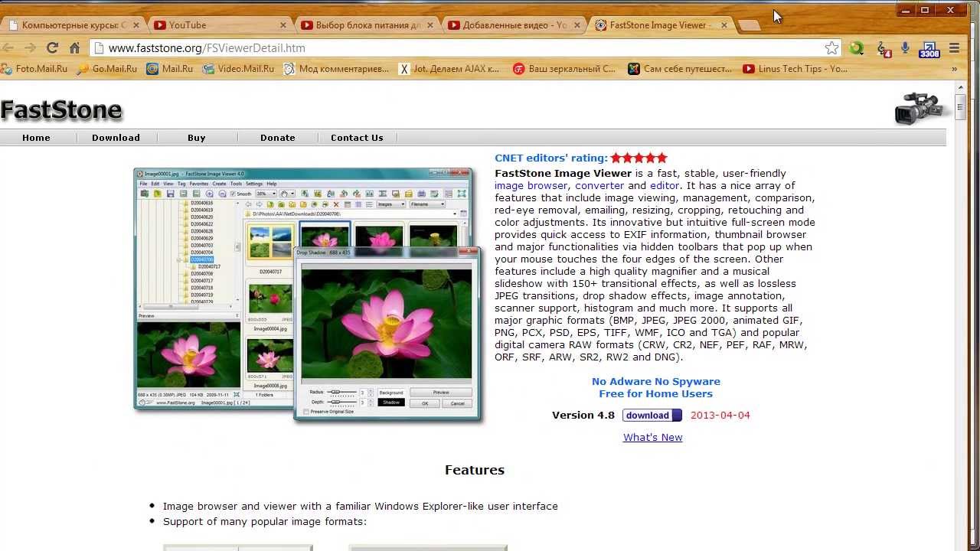Go back using the browser back arrow

click(x=8, y=47)
